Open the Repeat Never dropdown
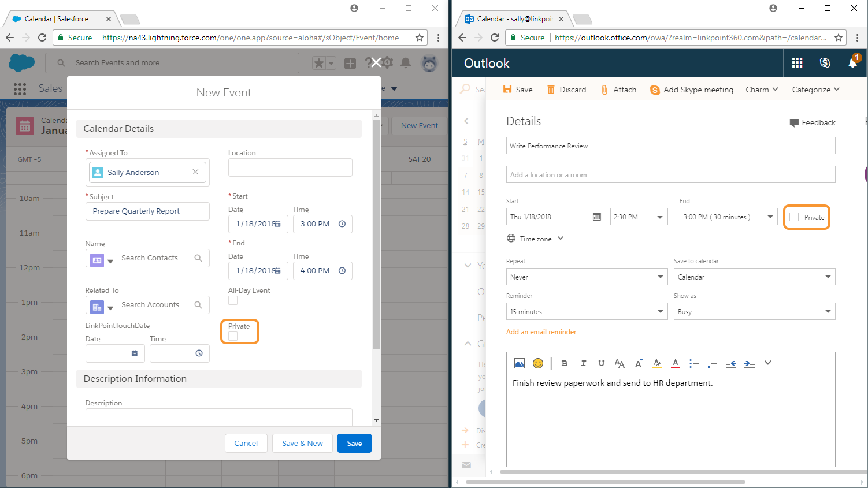The height and width of the screenshot is (488, 868). [x=587, y=277]
